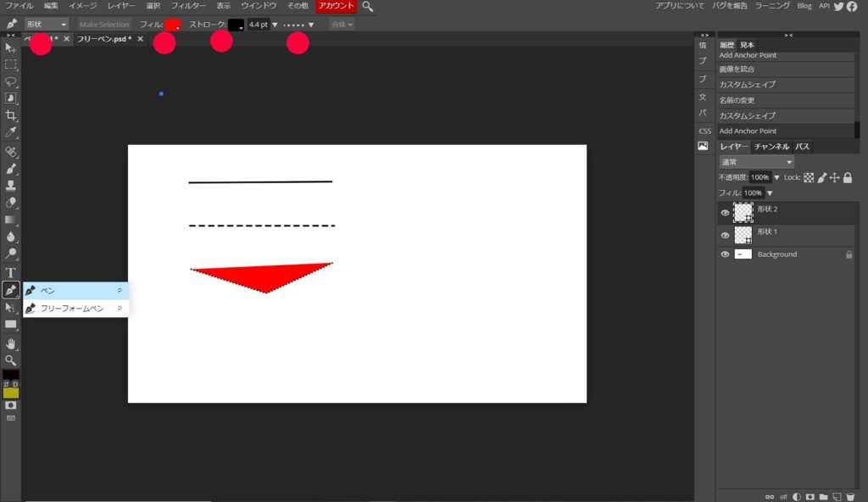
Task: Hide the 形状 2 layer with eye icon
Action: click(725, 213)
